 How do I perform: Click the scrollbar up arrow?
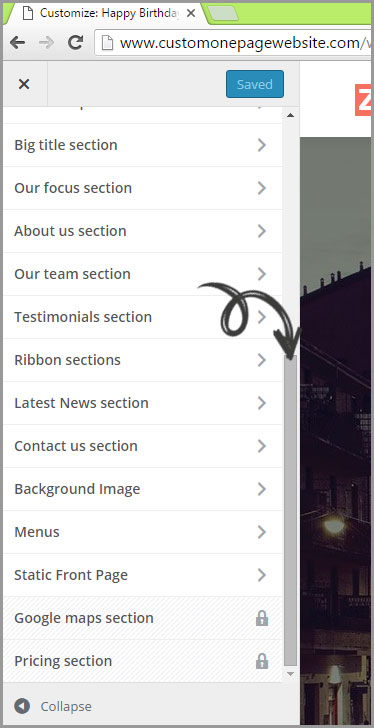point(290,115)
